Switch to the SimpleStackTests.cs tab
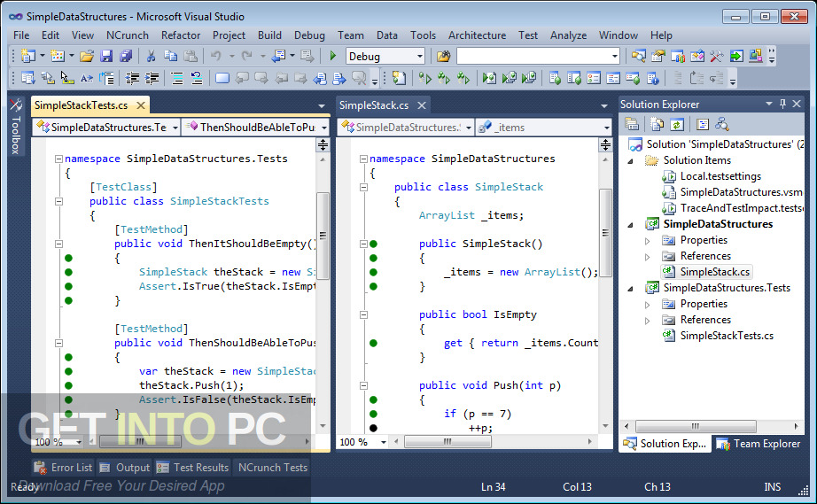This screenshot has height=504, width=817. click(x=82, y=105)
